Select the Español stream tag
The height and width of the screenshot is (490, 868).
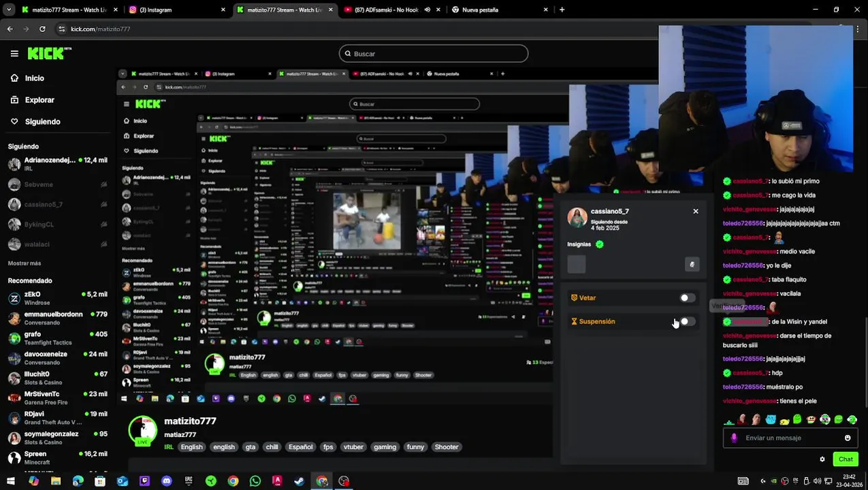pos(300,447)
